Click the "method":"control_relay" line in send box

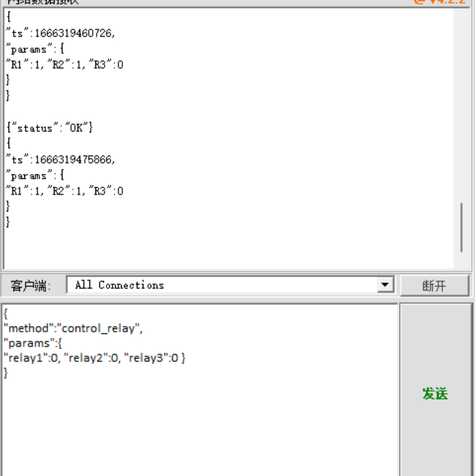click(x=72, y=328)
